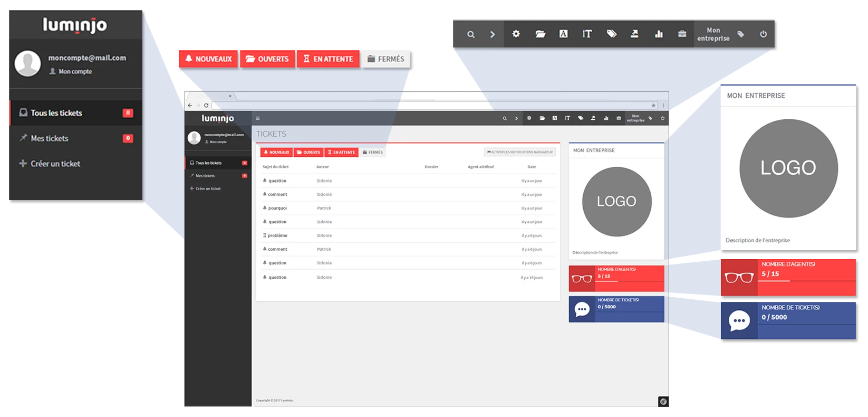This screenshot has width=868, height=417.
Task: Click Dossier column header
Action: (x=431, y=167)
